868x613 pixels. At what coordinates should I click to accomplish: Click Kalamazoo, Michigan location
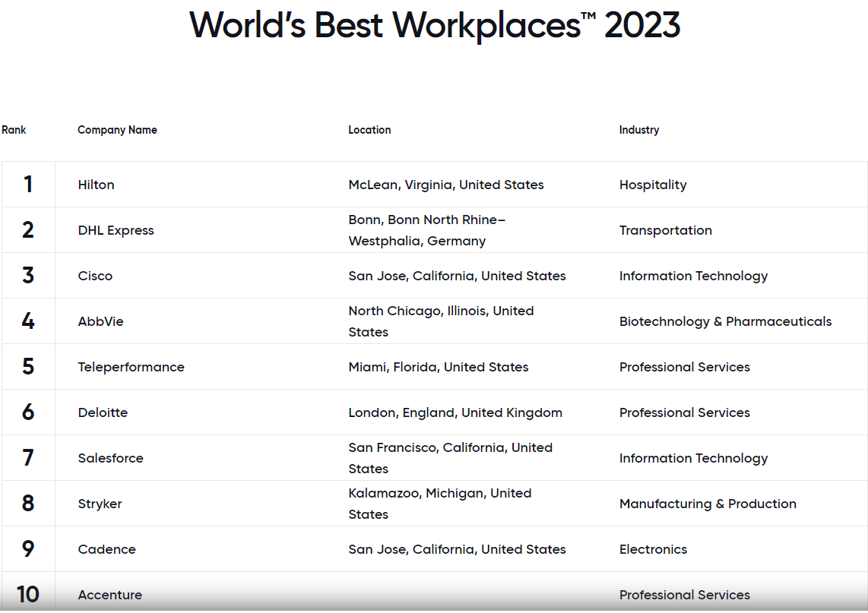(x=440, y=504)
